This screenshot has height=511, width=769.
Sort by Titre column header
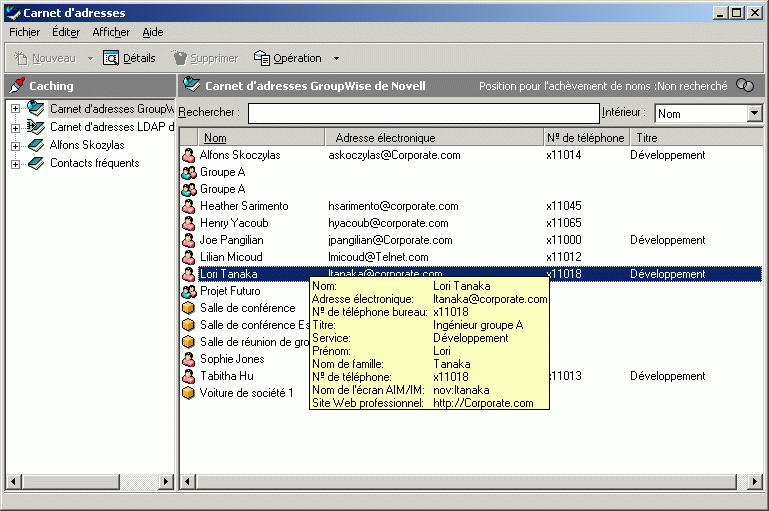click(696, 138)
